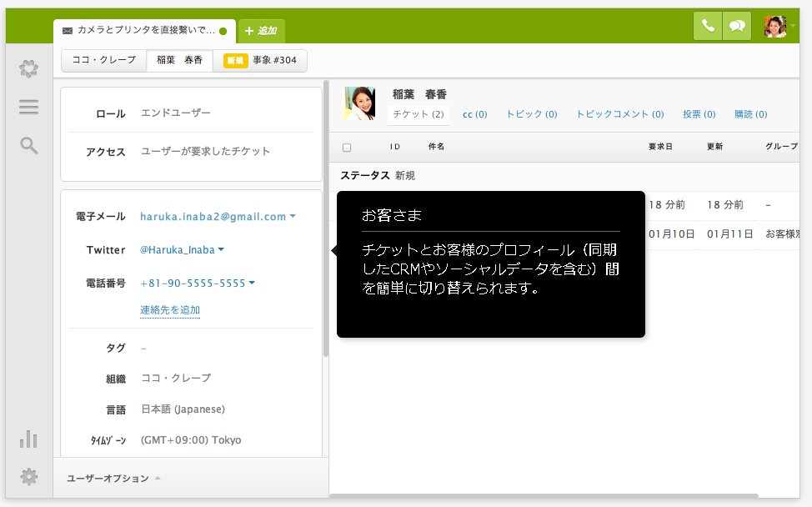The width and height of the screenshot is (812, 507).
Task: Click the chat bubbles icon button
Action: [x=737, y=26]
